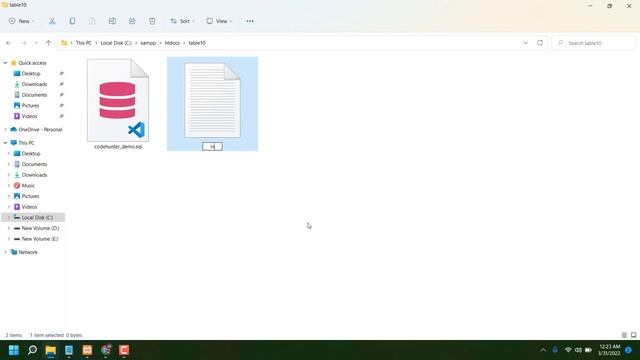640x360 pixels.
Task: Expand Downloads under This PC
Action: (9, 175)
